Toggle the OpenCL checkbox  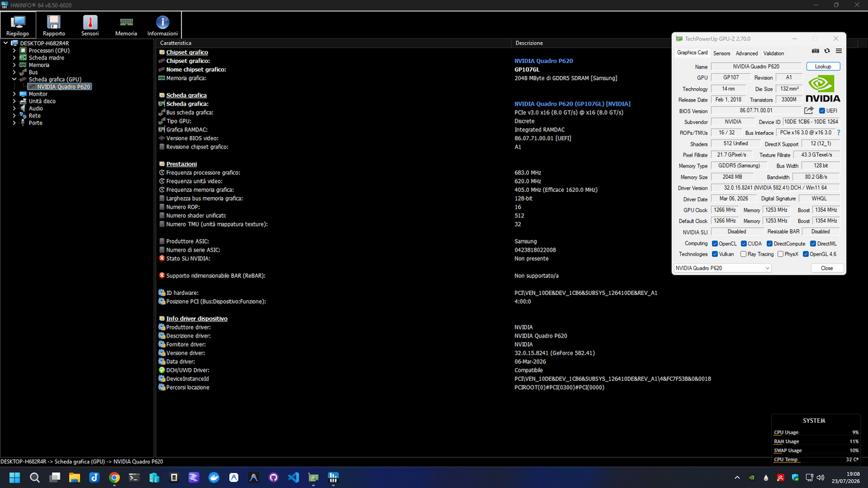click(x=715, y=243)
